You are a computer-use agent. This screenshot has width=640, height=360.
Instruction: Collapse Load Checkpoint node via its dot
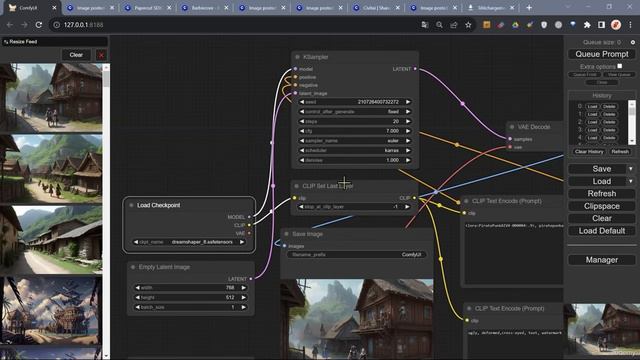131,205
